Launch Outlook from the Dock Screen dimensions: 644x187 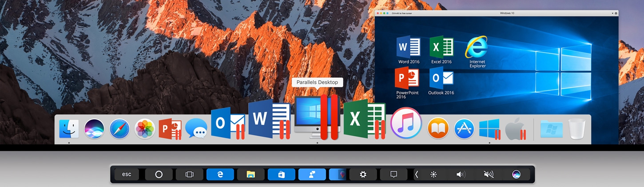(228, 123)
